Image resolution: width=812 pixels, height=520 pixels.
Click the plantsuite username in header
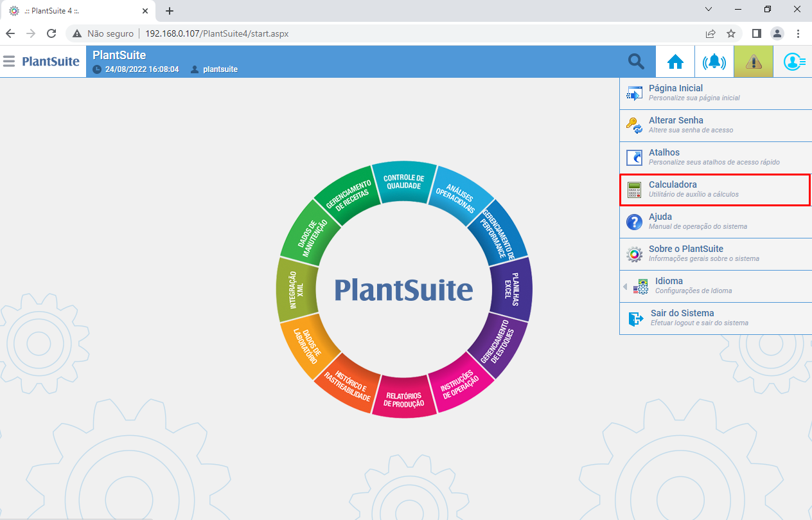pos(220,69)
